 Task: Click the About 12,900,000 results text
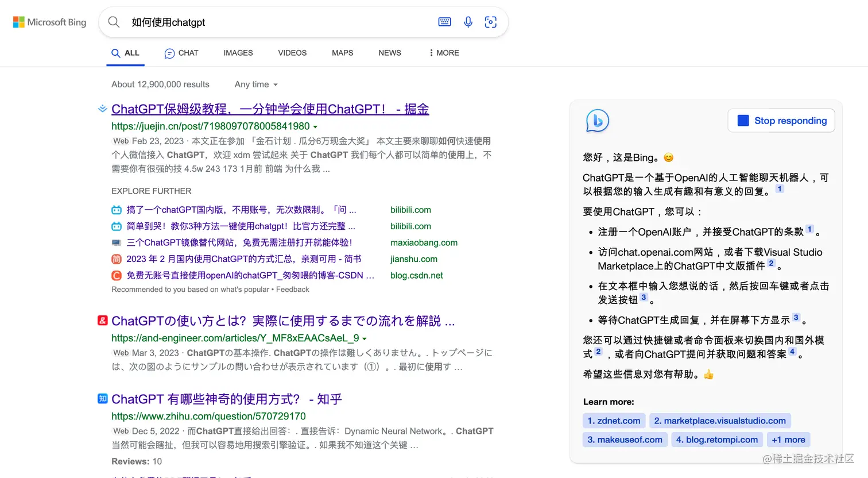click(160, 84)
